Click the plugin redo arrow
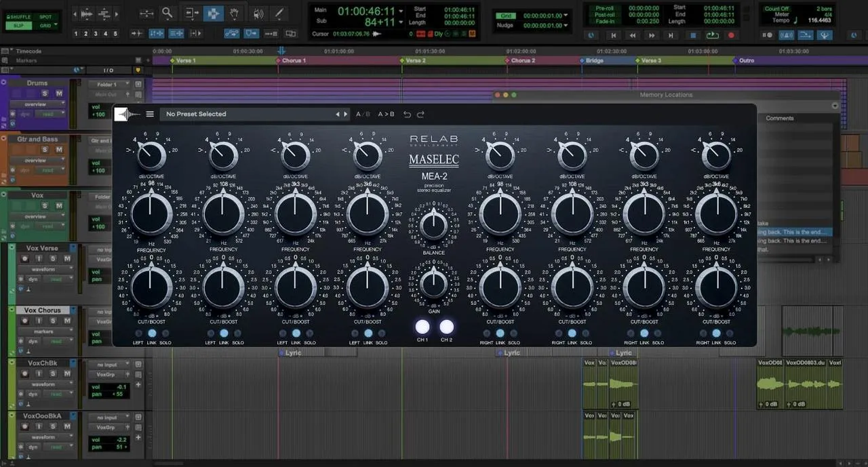 (420, 115)
